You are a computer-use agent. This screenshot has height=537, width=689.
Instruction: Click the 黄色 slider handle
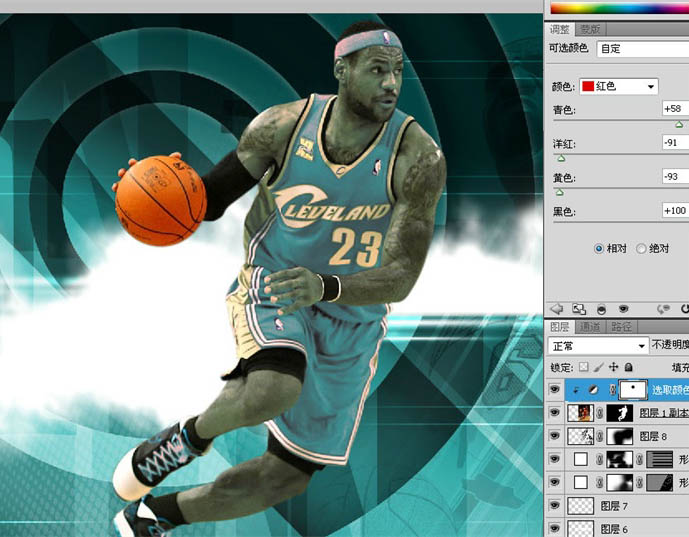tap(559, 192)
